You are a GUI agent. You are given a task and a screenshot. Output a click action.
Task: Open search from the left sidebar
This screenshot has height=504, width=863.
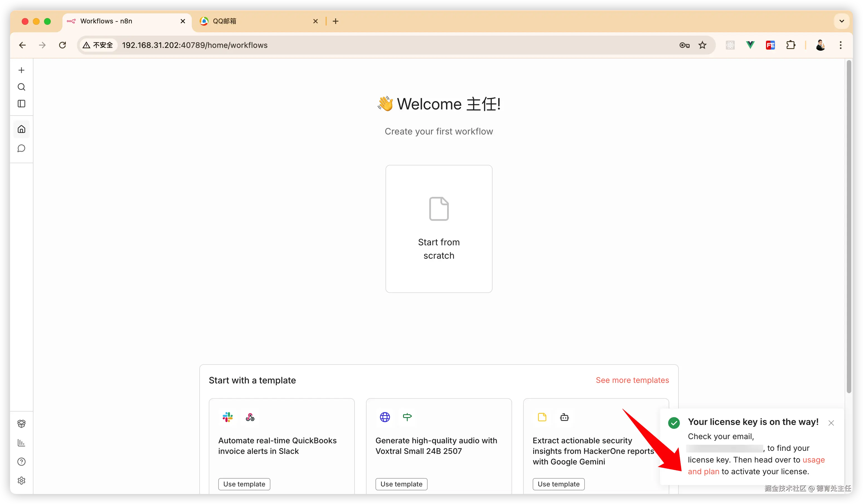(x=21, y=87)
